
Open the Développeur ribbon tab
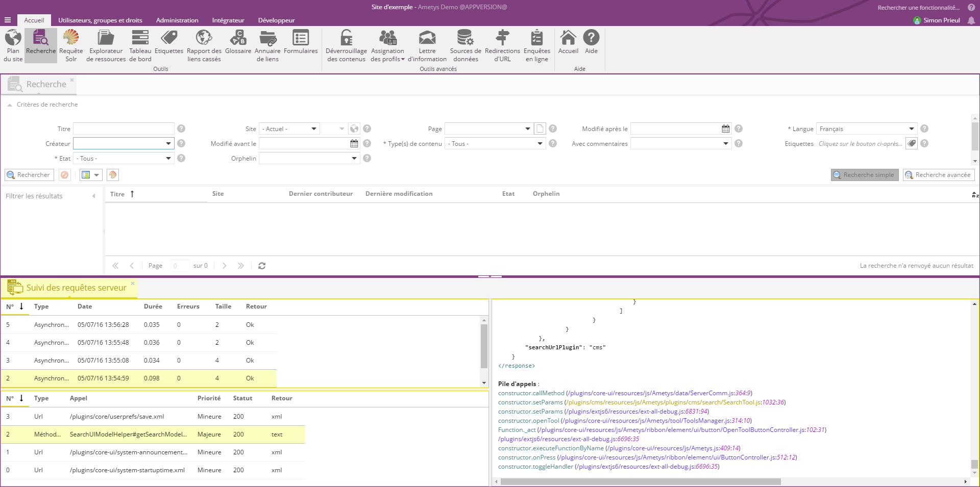[x=276, y=20]
